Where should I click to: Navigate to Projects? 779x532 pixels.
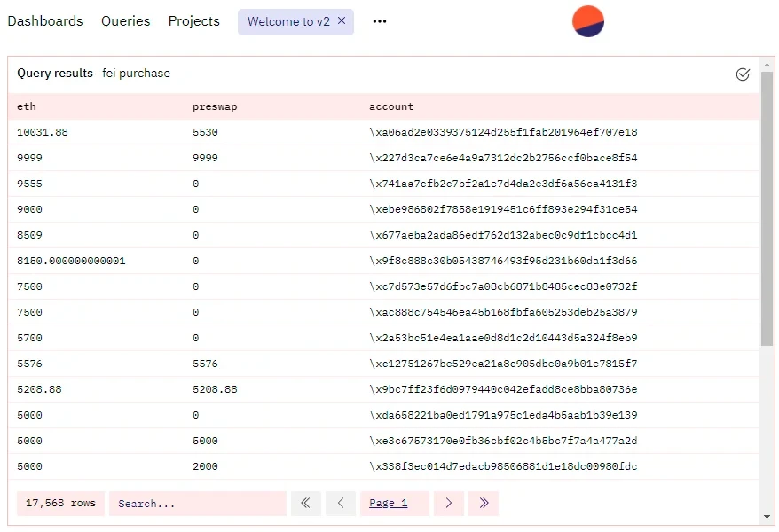point(193,21)
